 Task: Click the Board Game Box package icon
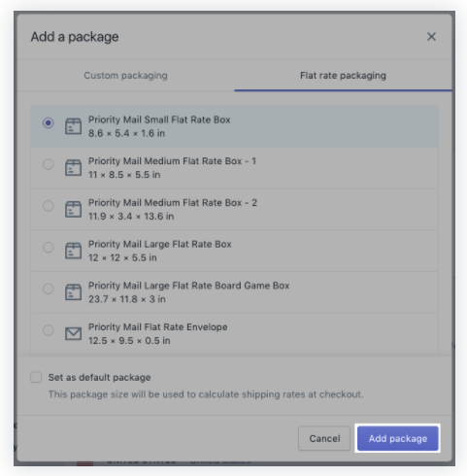pyautogui.click(x=73, y=292)
